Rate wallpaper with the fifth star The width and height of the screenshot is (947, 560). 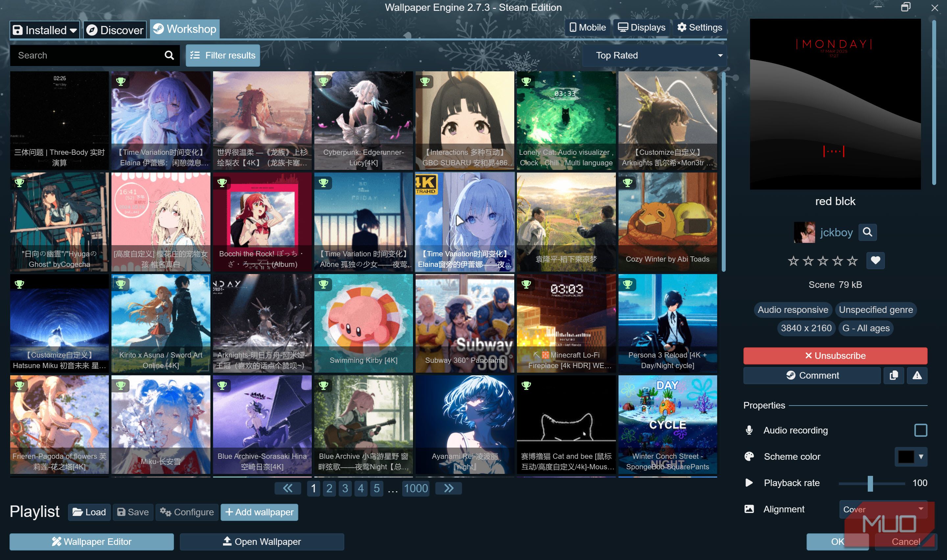tap(852, 261)
